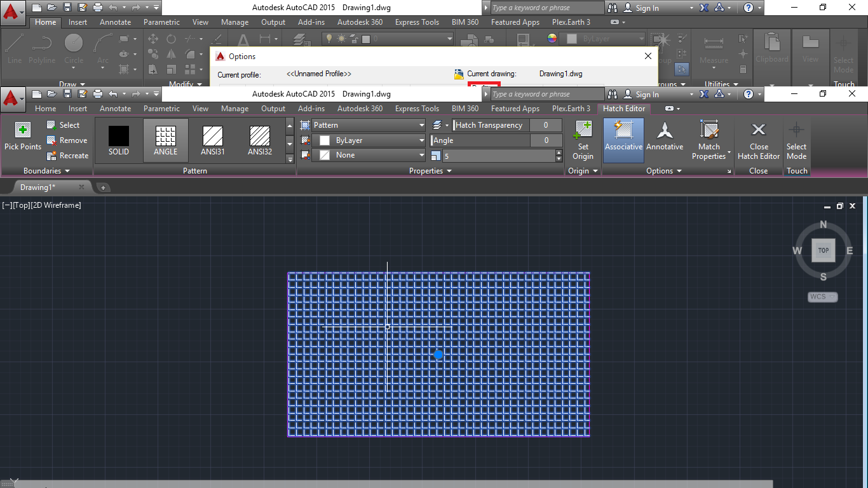Click the TOP face on the ViewCube
The width and height of the screenshot is (868, 488).
click(x=823, y=250)
